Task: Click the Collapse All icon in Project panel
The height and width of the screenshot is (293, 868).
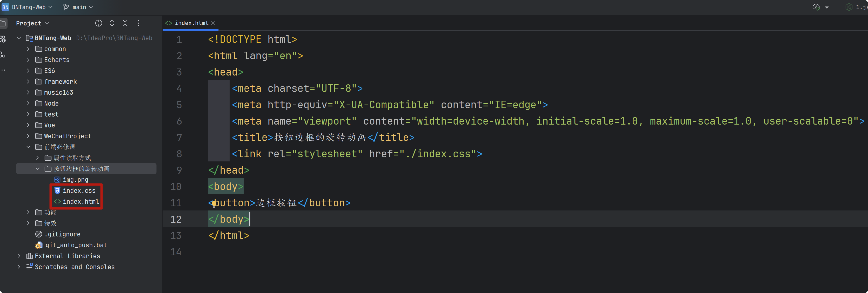Action: pos(125,23)
